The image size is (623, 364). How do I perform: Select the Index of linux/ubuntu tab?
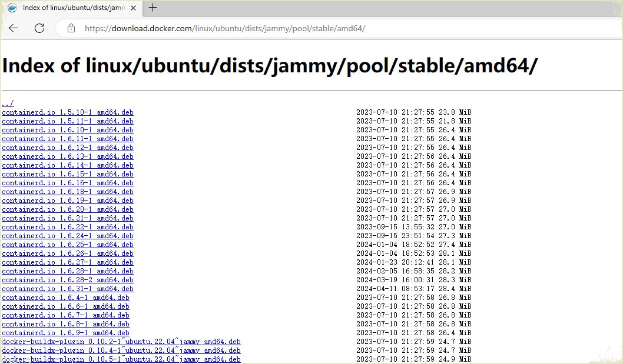point(74,8)
